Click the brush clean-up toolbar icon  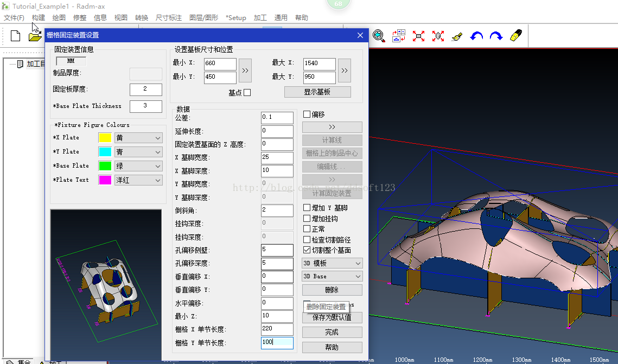click(457, 36)
